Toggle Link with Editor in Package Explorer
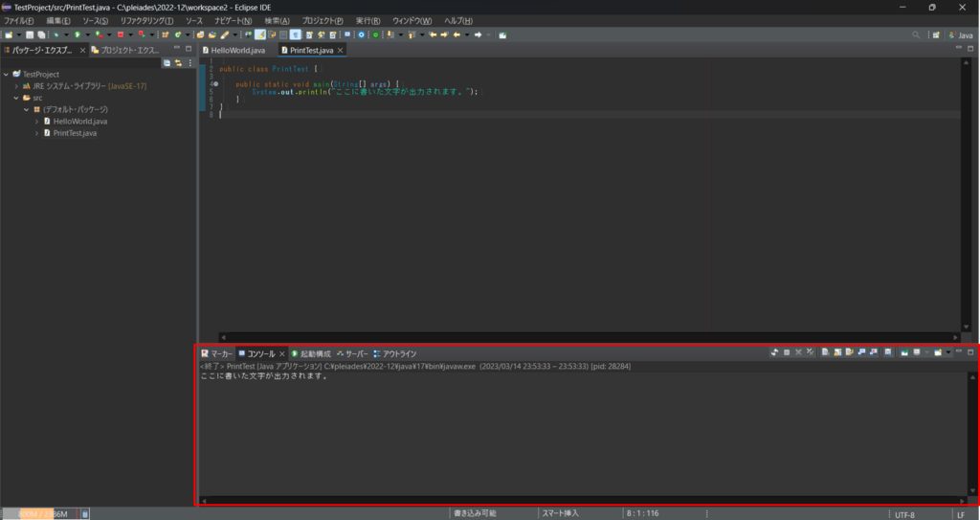The image size is (980, 520). click(x=178, y=62)
